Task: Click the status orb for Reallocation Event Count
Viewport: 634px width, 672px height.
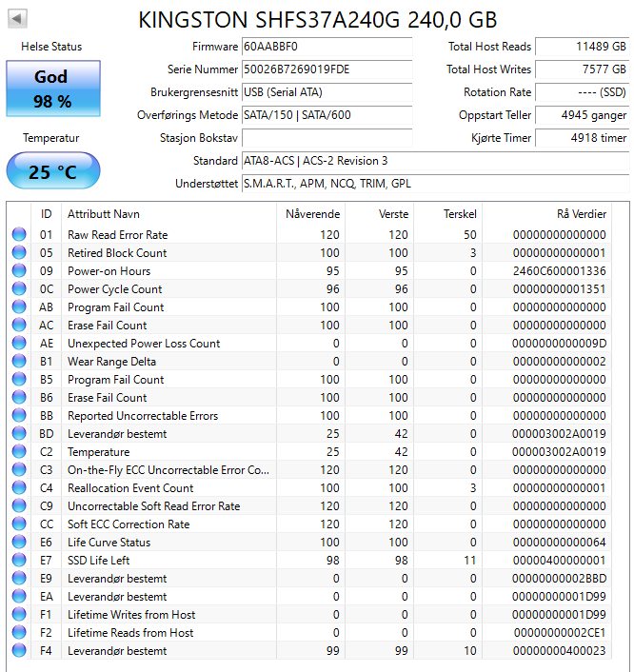Action: pyautogui.click(x=19, y=487)
